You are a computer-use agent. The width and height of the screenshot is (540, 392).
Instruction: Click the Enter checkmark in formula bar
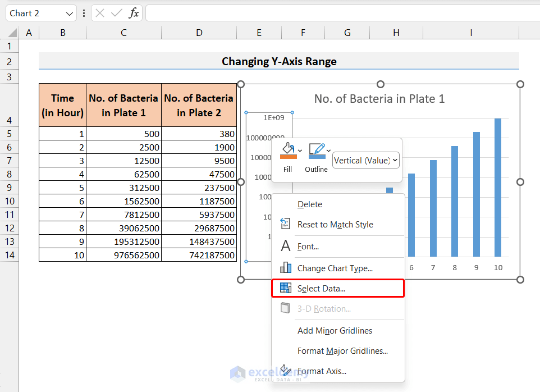pos(116,12)
